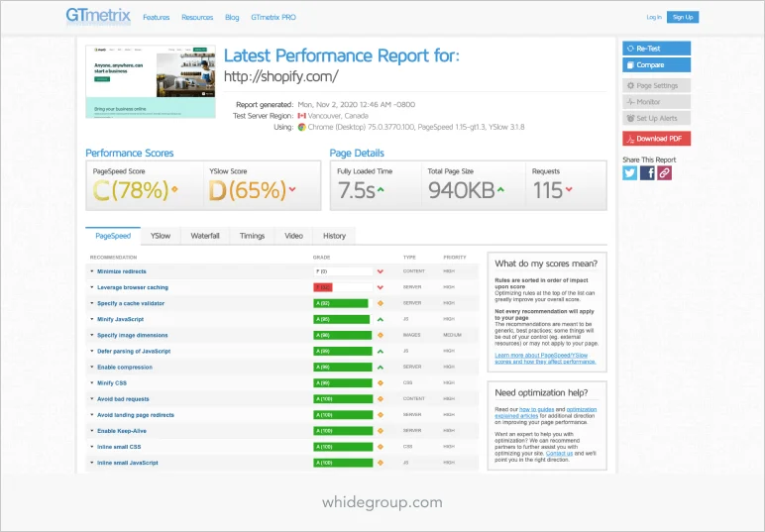Image resolution: width=765 pixels, height=532 pixels.
Task: Click orange diamond beside Specify a cache validator
Action: [381, 303]
